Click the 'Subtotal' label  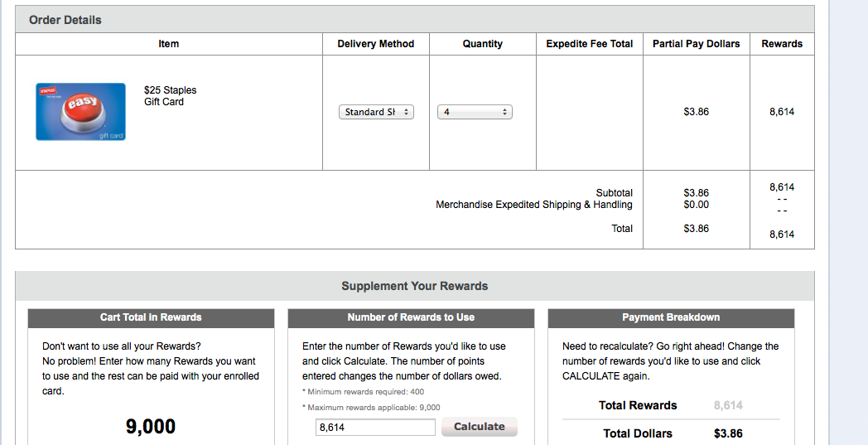tap(614, 193)
